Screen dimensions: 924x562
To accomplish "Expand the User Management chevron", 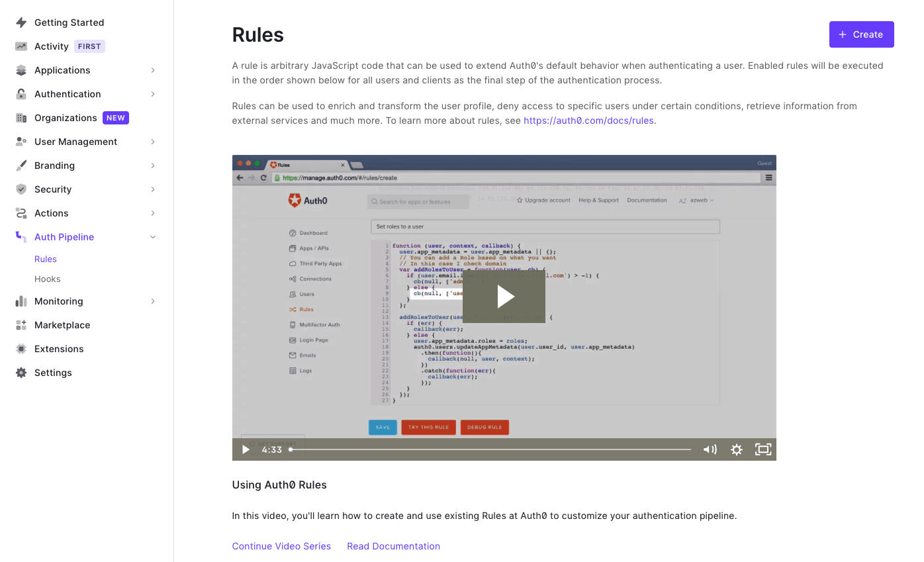I will tap(153, 142).
